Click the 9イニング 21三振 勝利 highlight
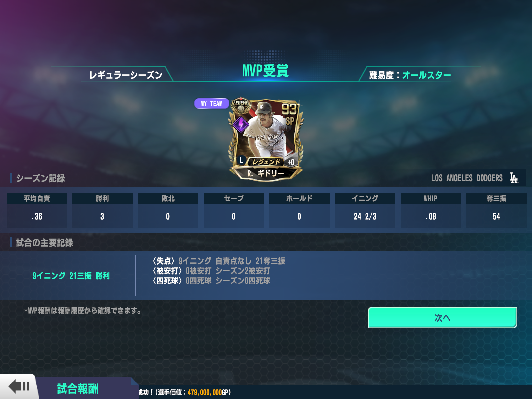The height and width of the screenshot is (399, 532). pyautogui.click(x=71, y=276)
